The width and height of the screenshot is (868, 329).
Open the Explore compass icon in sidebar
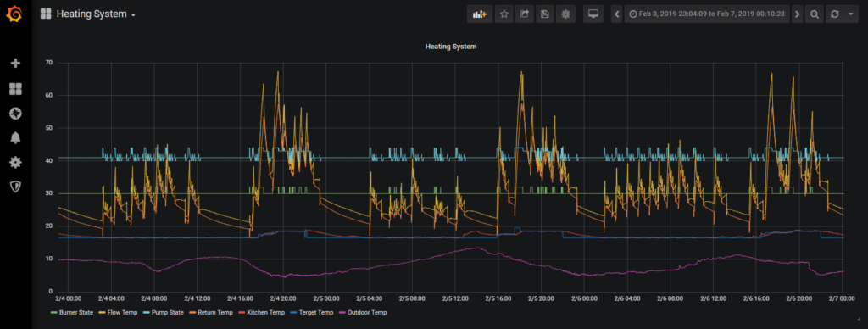15,114
